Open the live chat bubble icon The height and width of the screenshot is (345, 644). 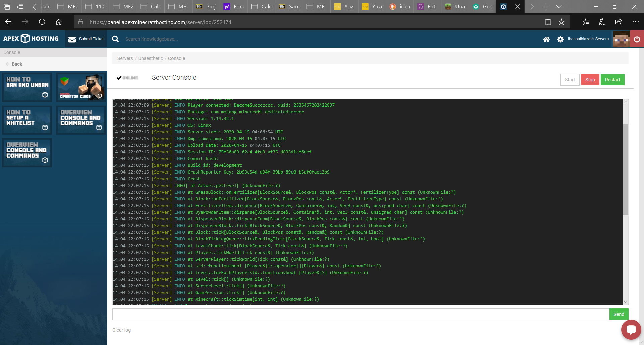[631, 330]
